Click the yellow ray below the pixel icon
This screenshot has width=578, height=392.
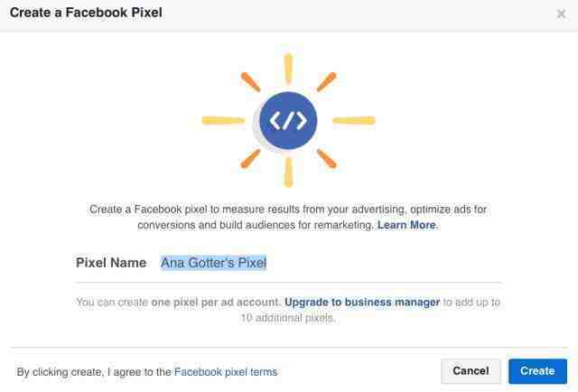(288, 173)
